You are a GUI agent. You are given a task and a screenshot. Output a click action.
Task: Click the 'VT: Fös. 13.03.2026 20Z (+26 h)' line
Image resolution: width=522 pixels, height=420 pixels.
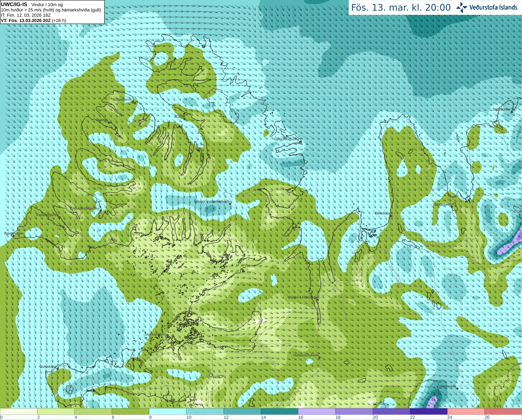[x=33, y=20]
